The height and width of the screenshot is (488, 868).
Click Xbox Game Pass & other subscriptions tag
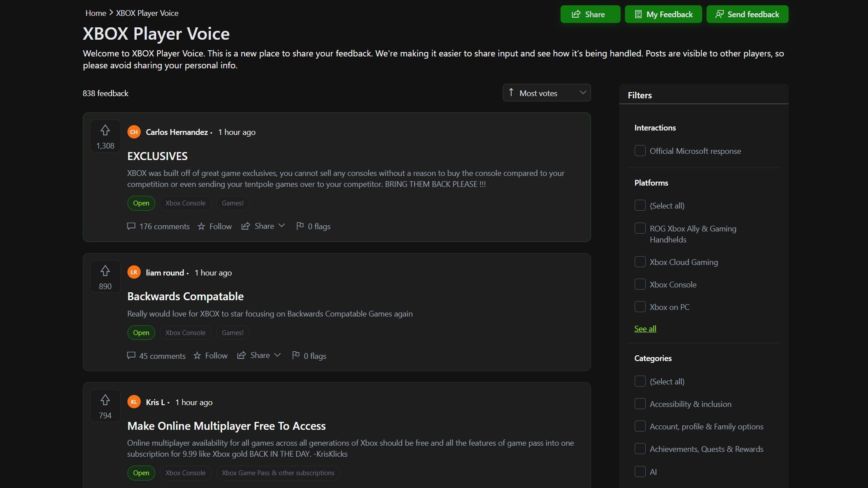pyautogui.click(x=278, y=473)
